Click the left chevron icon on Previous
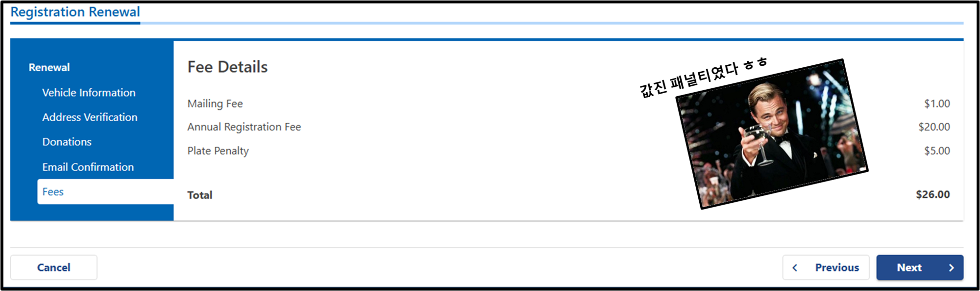 click(795, 267)
